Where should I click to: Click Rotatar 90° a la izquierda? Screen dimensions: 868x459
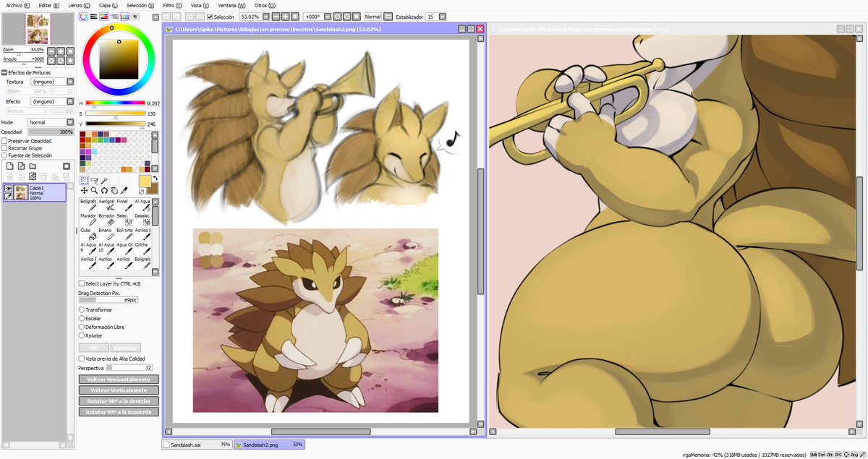(119, 412)
